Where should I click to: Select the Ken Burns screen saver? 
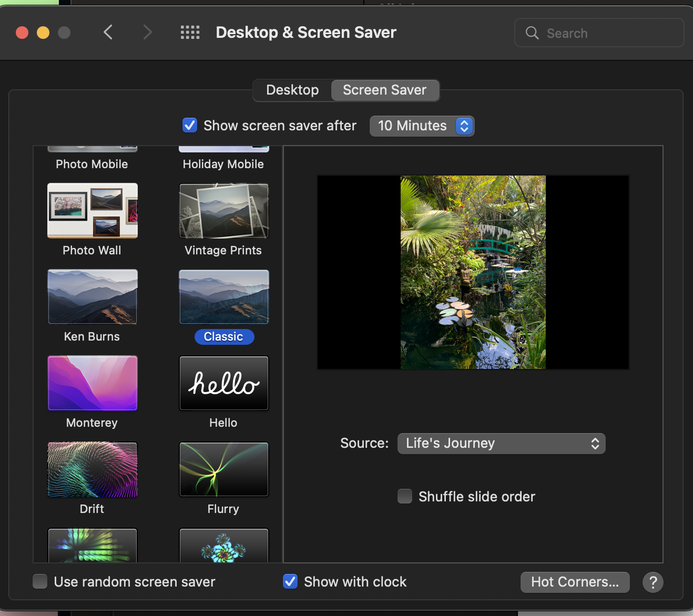click(x=93, y=297)
